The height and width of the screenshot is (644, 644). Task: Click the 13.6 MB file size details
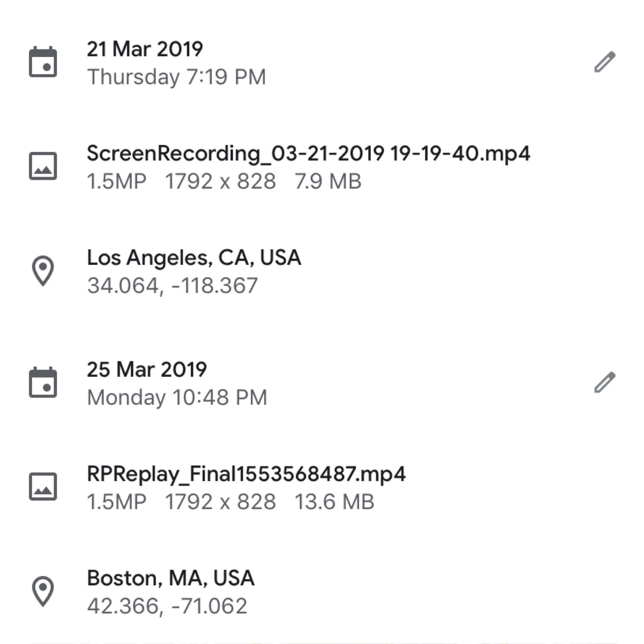click(x=334, y=502)
